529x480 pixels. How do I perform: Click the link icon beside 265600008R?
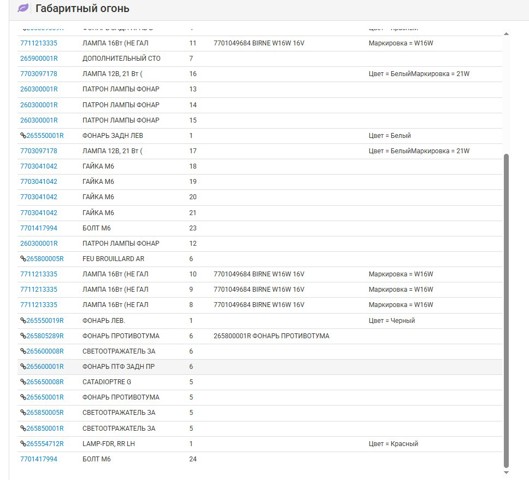pyautogui.click(x=23, y=351)
